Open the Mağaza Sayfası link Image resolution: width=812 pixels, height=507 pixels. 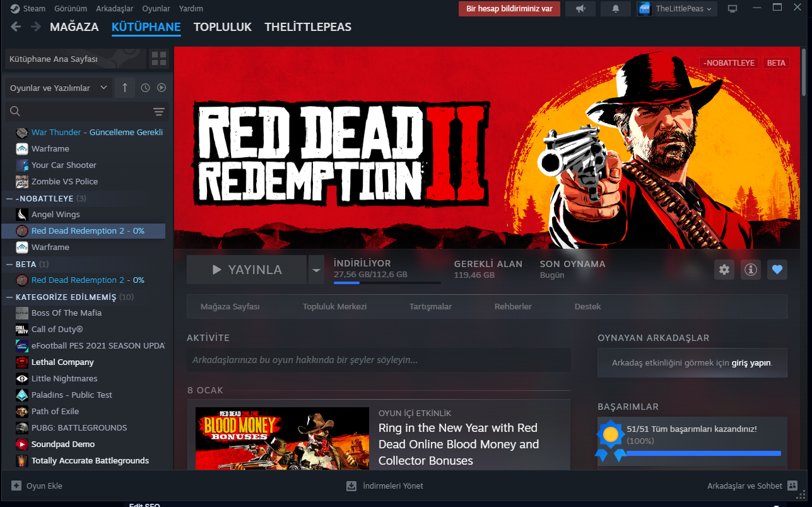(x=230, y=307)
